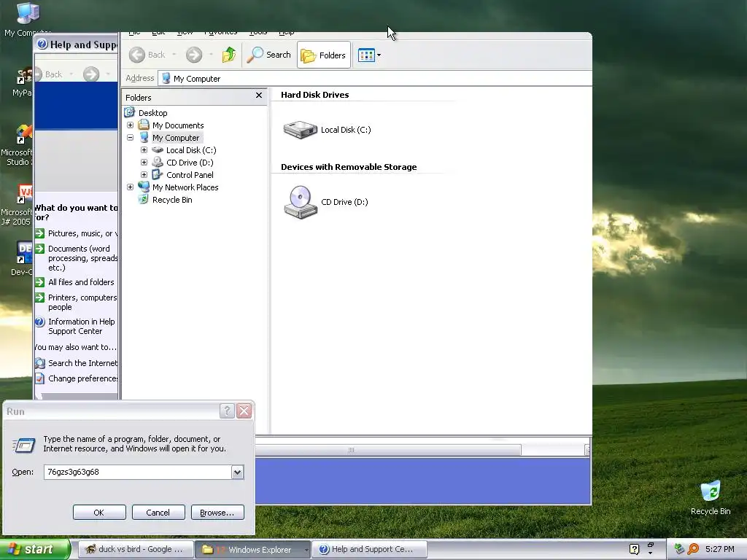Switch to Windows Explorer taskbar group
The height and width of the screenshot is (560, 747).
[x=252, y=550]
